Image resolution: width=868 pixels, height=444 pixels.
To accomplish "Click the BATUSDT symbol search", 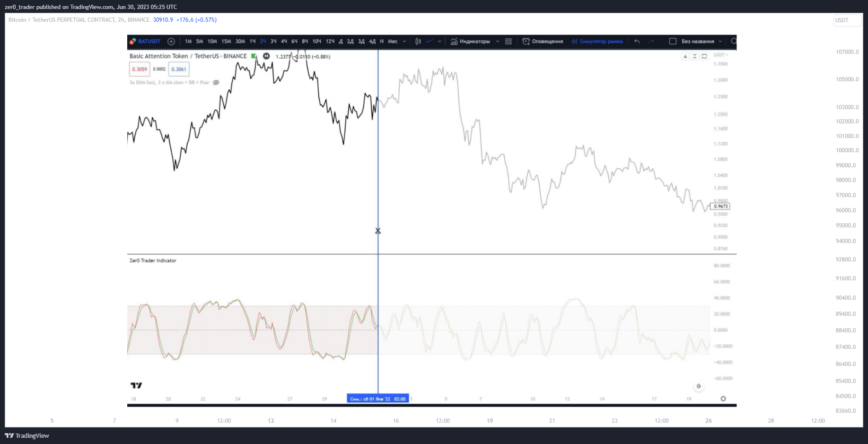I will click(x=145, y=42).
